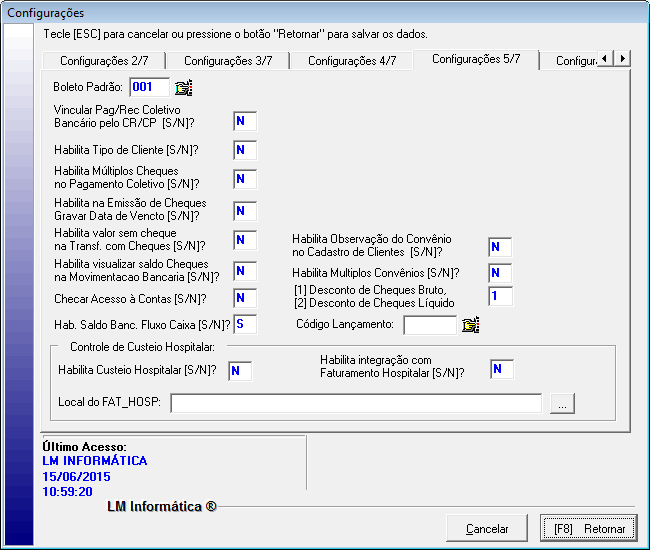The height and width of the screenshot is (550, 650).
Task: Select the Configurações 4/7 tab
Action: pos(352,61)
